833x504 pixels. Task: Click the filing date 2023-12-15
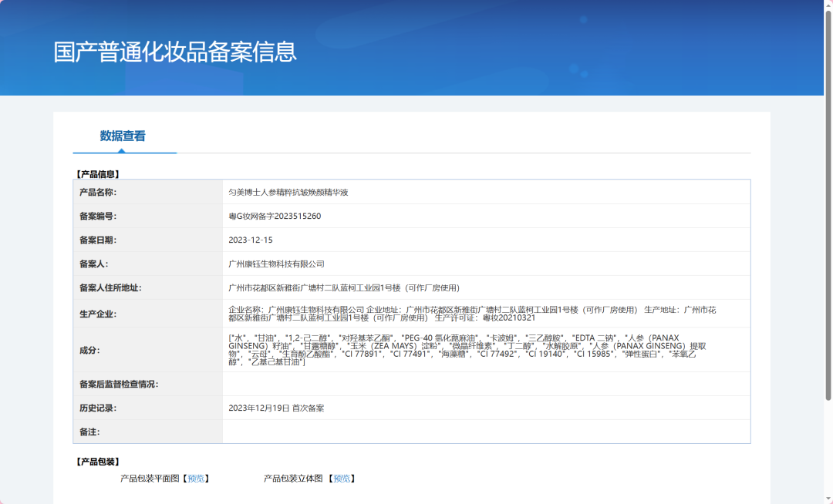point(251,240)
